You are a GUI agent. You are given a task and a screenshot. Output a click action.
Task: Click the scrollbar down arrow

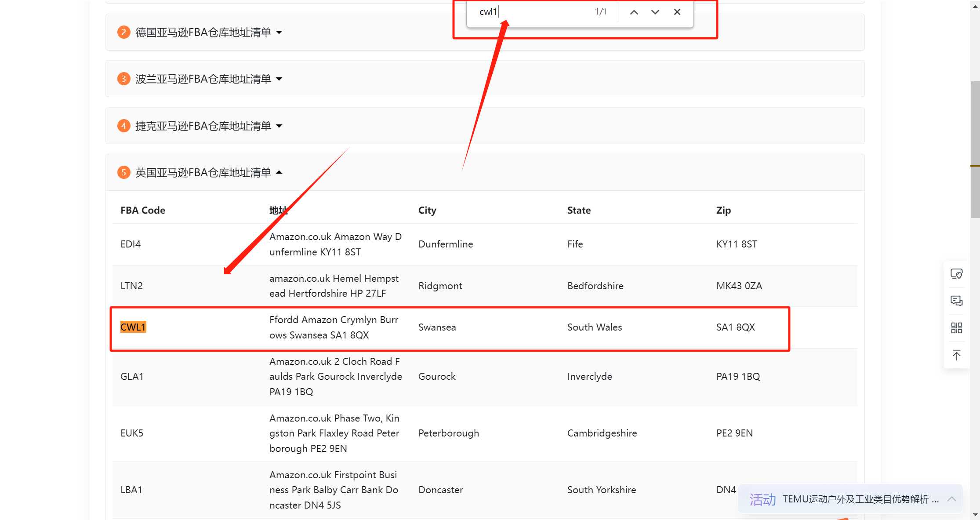pos(975,515)
